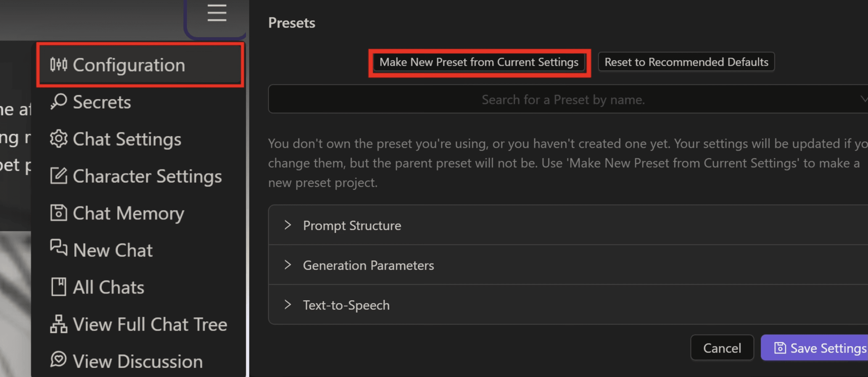Select Chat Memory from the menu
Image resolution: width=868 pixels, height=377 pixels.
point(128,213)
